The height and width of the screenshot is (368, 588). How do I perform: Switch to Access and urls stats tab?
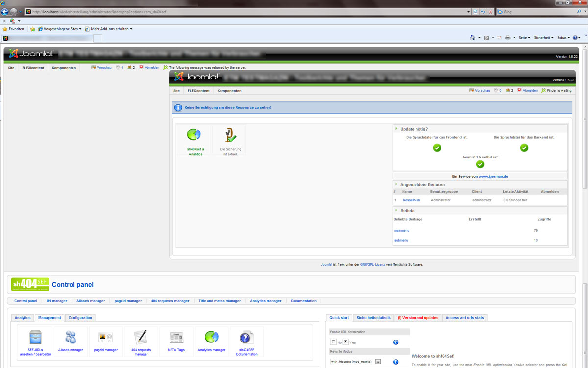pyautogui.click(x=465, y=318)
